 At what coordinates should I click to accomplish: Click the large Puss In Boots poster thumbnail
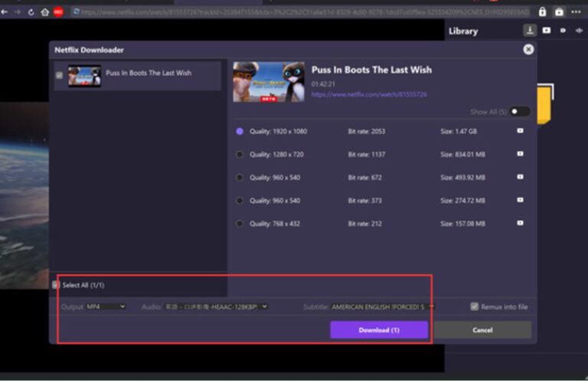[x=269, y=82]
